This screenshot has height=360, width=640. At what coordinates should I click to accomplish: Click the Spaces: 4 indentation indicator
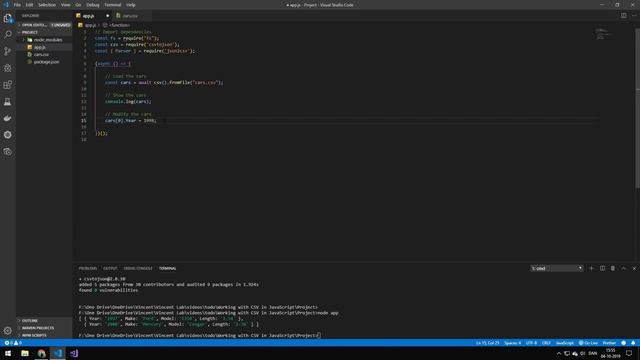point(513,343)
